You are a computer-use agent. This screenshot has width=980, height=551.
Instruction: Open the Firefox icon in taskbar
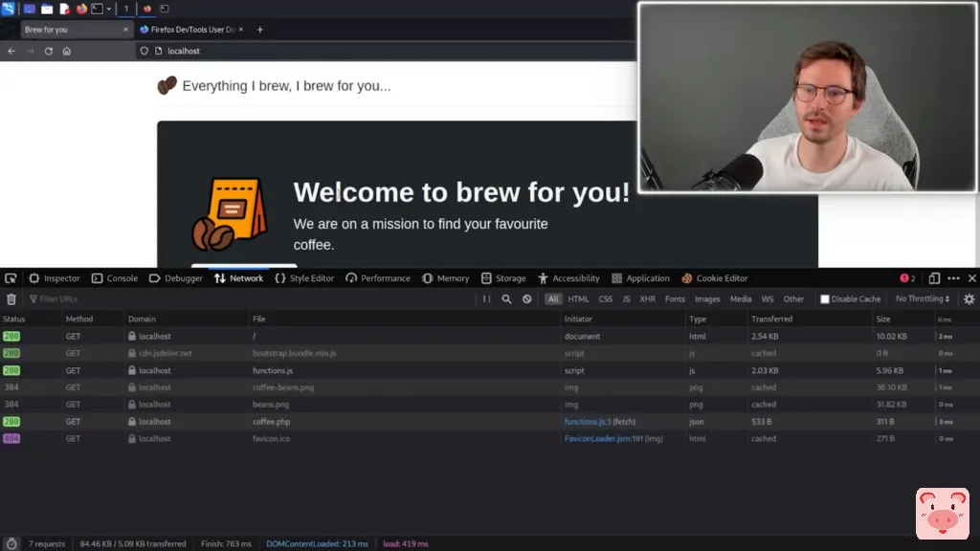click(81, 9)
